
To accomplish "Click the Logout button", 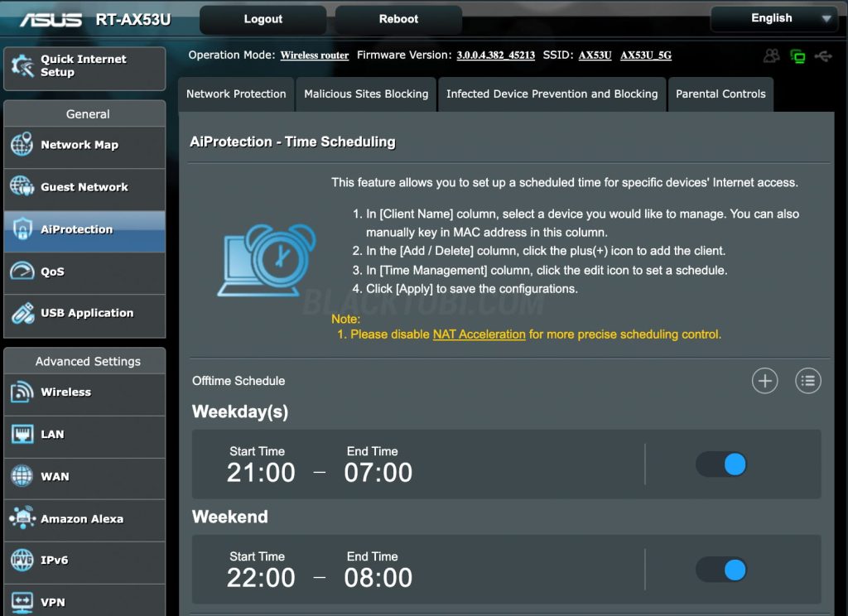I will click(263, 19).
